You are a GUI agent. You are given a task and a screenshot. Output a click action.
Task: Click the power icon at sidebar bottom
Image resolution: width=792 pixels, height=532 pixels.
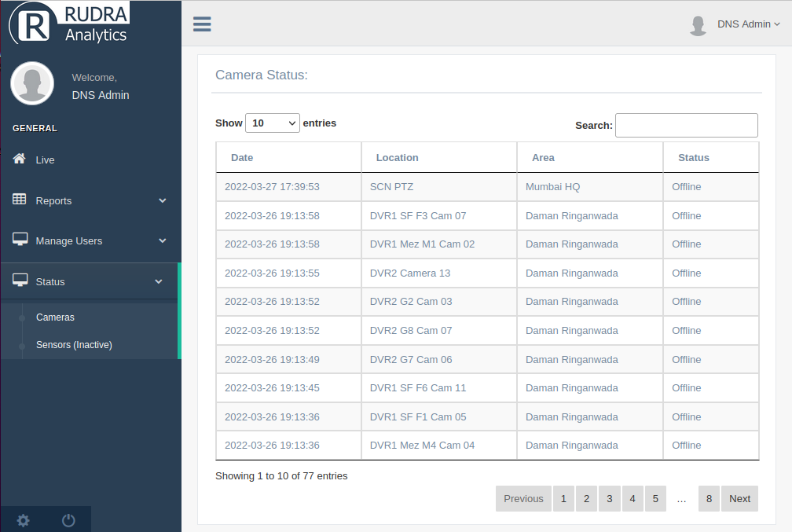coord(68,519)
